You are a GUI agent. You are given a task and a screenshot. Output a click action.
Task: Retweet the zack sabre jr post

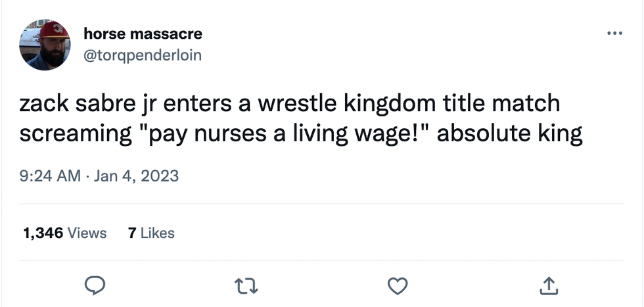coord(247,285)
